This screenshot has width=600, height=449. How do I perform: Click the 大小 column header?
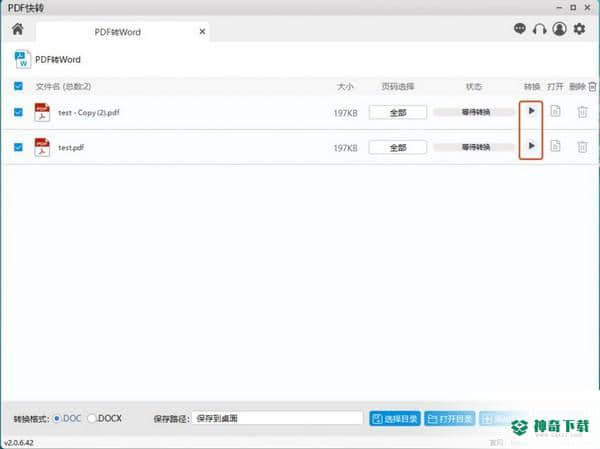pyautogui.click(x=345, y=87)
